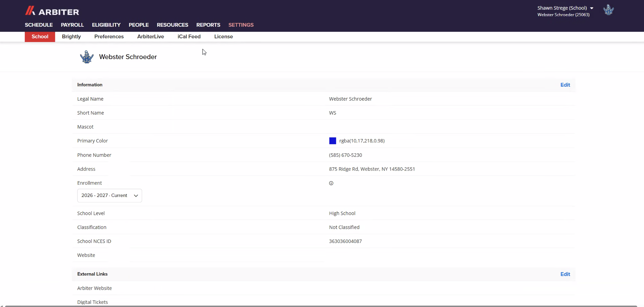Switch to the License tab
644x307 pixels.
(x=224, y=37)
